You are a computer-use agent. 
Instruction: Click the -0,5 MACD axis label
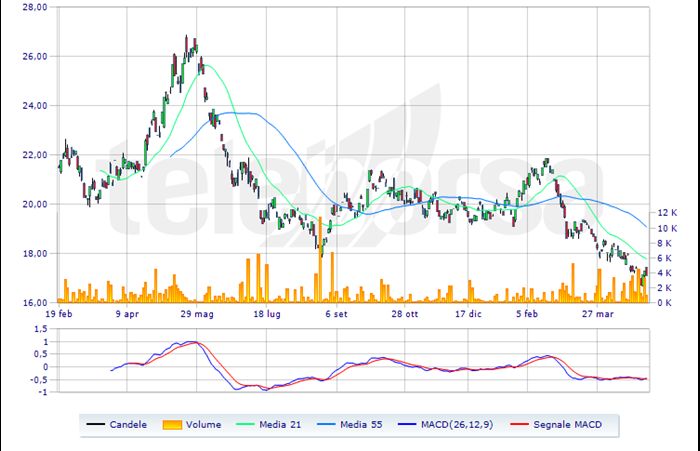tap(39, 380)
